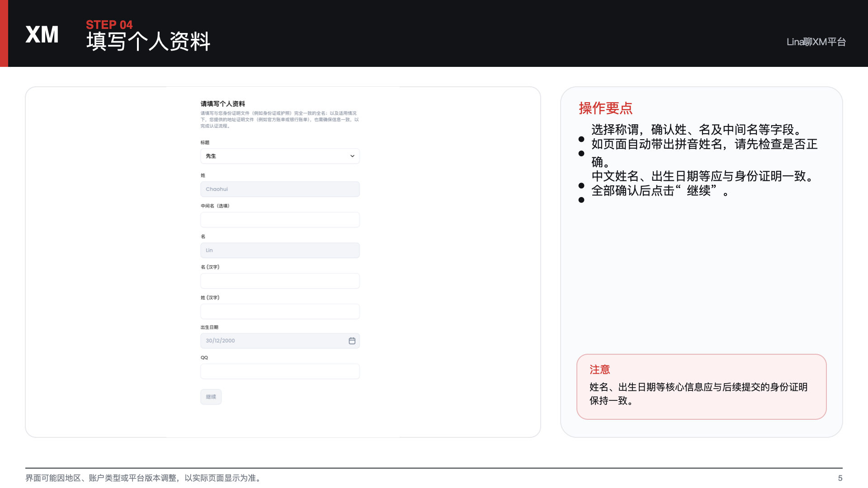The image size is (868, 488).
Task: Click the 姓 (汉字) input field
Action: point(280,311)
